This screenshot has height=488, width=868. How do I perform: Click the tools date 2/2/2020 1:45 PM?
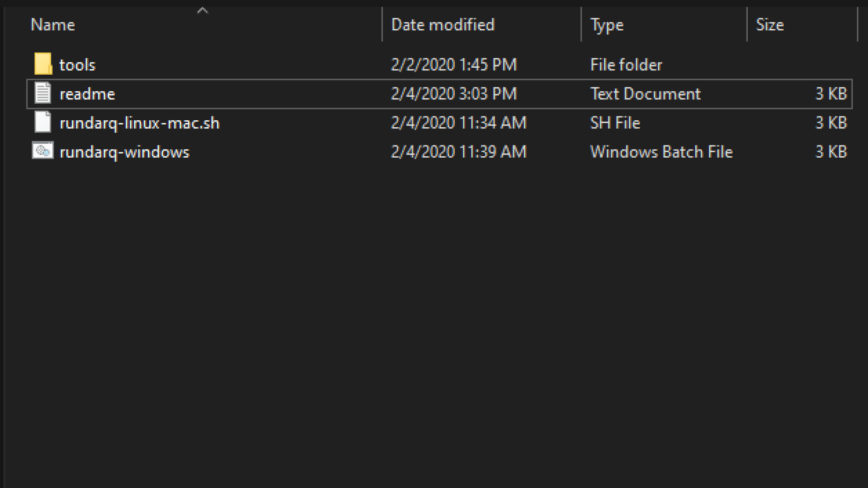pyautogui.click(x=454, y=65)
